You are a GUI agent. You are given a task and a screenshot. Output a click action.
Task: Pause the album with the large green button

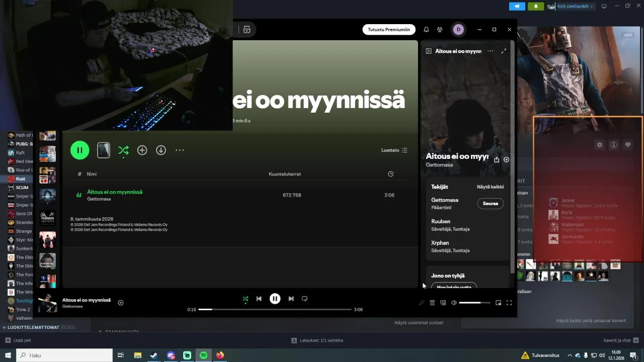point(79,150)
